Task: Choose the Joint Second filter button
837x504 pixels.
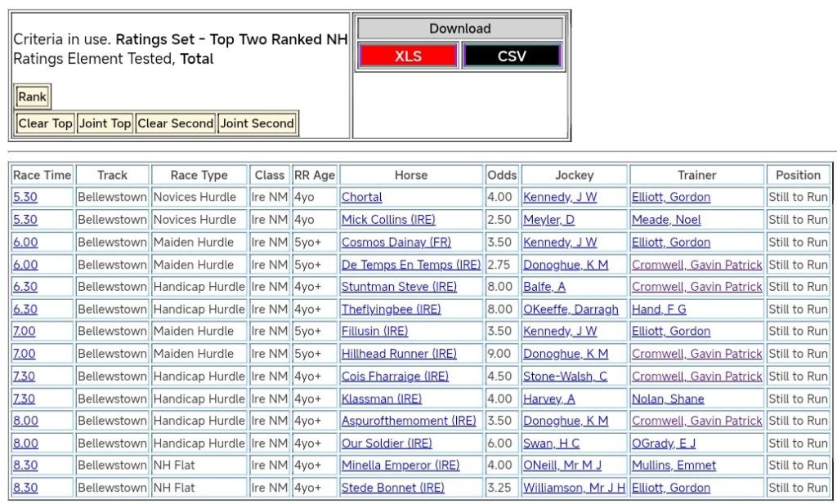Action: (x=257, y=123)
